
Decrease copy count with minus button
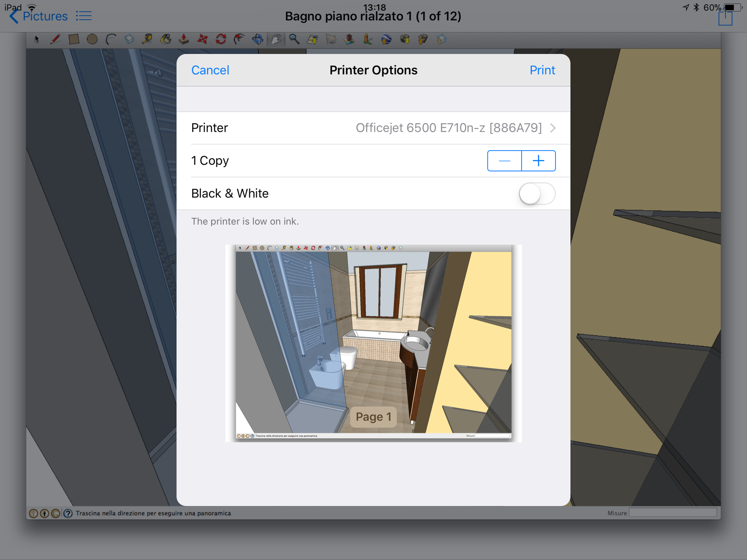[505, 161]
